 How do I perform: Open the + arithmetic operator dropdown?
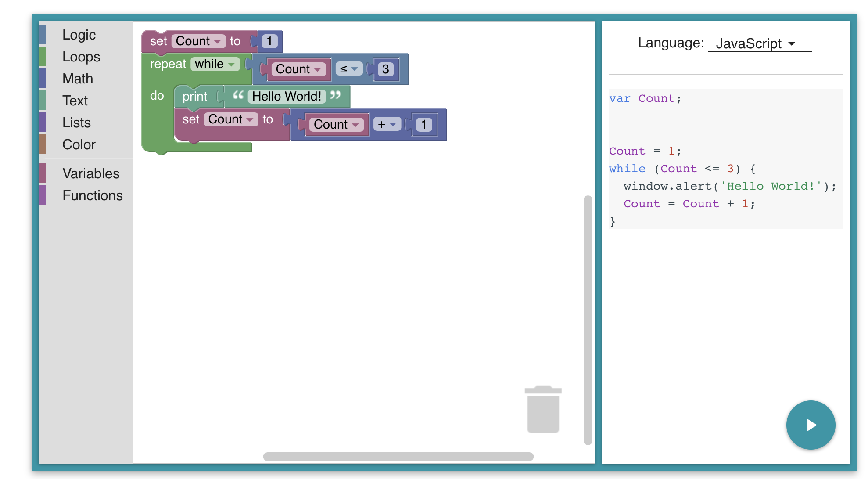387,124
